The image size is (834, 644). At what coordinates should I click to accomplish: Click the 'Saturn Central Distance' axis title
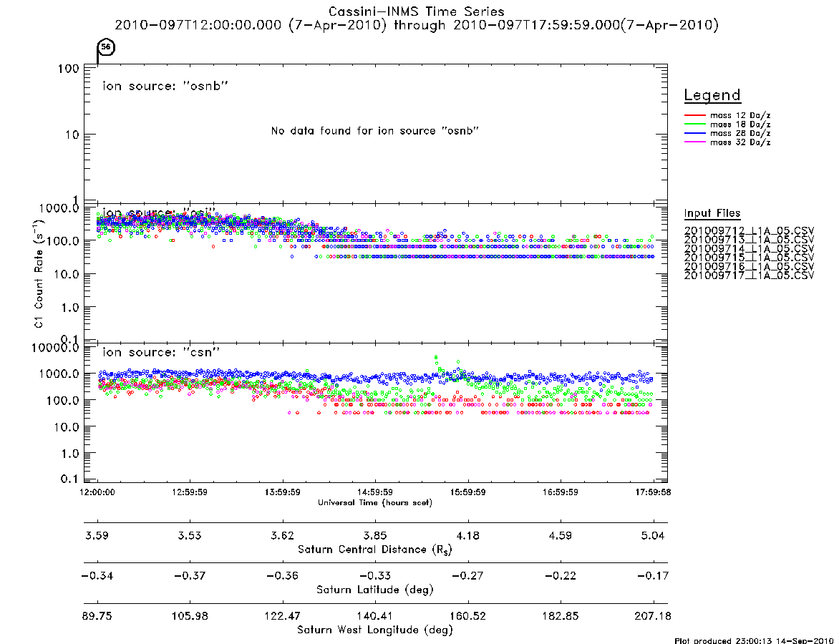pyautogui.click(x=375, y=550)
